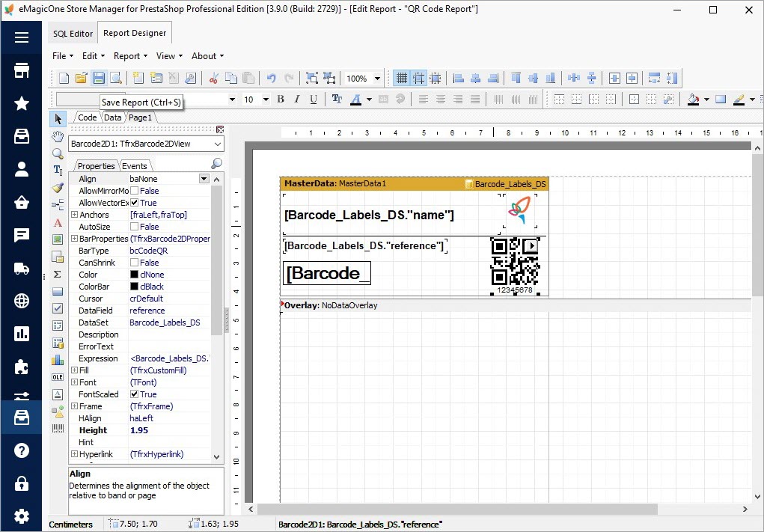Open the favorites star sidebar icon
The width and height of the screenshot is (764, 532).
(x=22, y=103)
